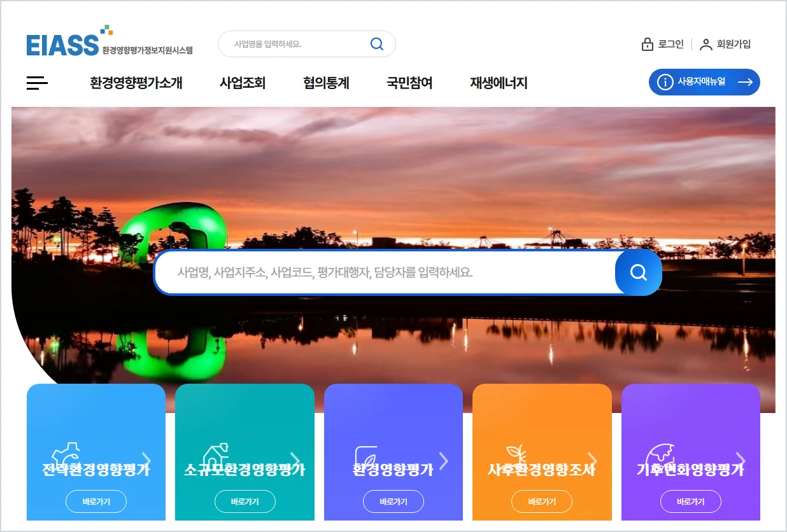Viewport: 787px width, 532px height.
Task: Click the leaf icon on 환경영향평가 card
Action: [x=366, y=456]
